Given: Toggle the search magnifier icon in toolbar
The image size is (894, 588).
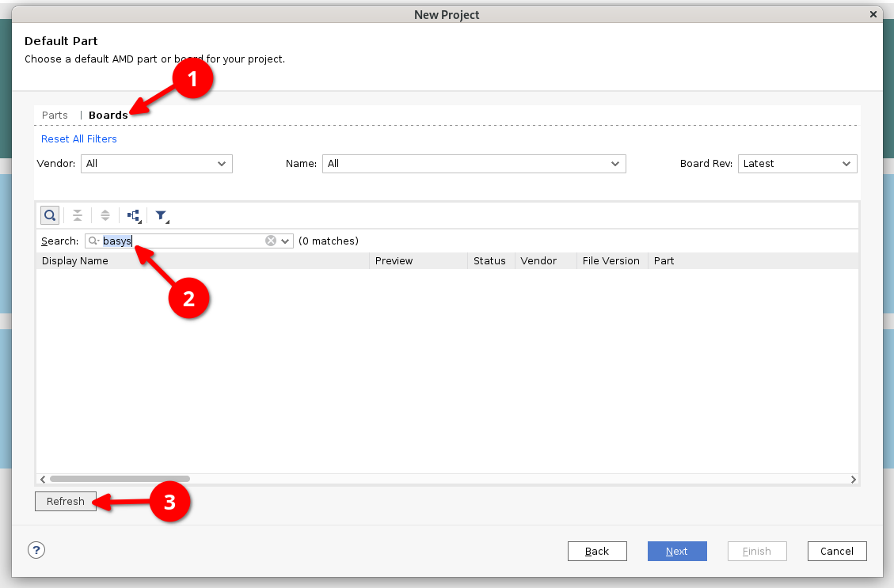Looking at the screenshot, I should click(x=50, y=215).
